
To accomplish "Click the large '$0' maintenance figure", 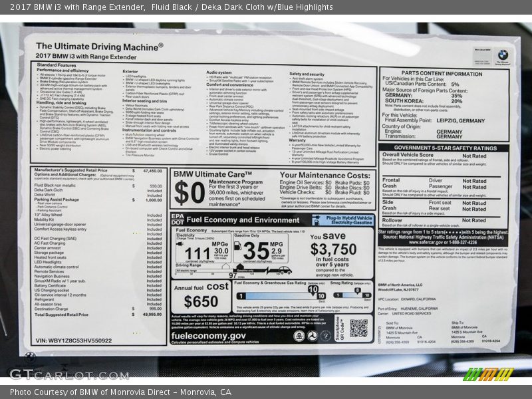I will [190, 193].
